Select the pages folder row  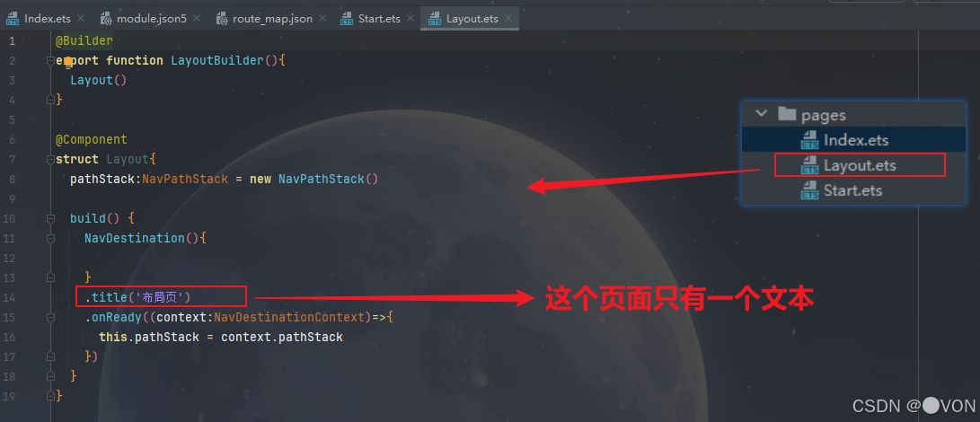click(853, 114)
